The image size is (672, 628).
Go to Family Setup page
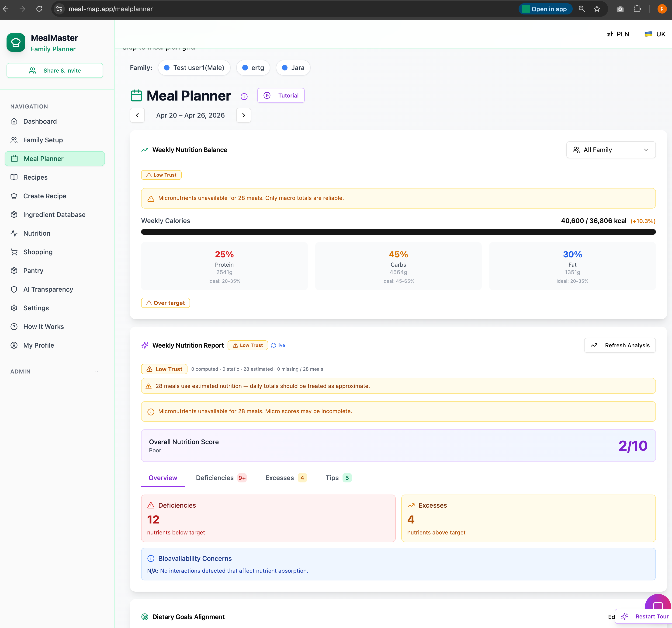point(55,140)
